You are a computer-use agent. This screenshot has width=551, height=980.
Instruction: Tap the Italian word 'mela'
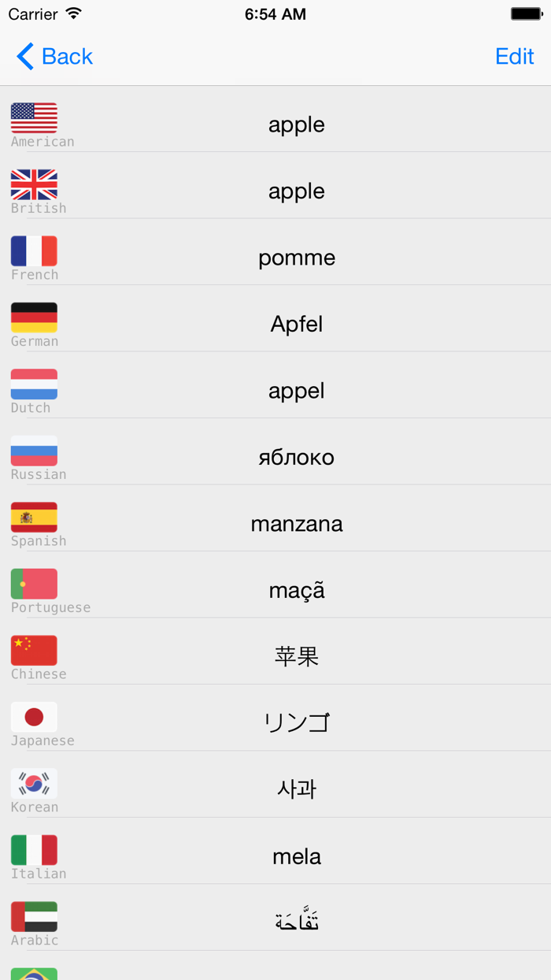297,856
